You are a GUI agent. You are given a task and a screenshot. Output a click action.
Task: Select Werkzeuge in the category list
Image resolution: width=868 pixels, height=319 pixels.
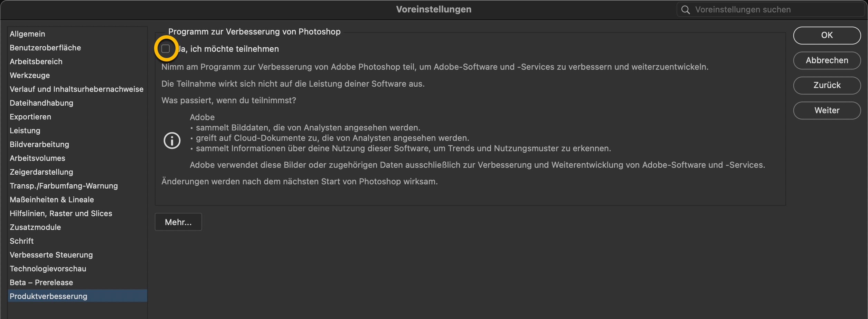pyautogui.click(x=30, y=75)
